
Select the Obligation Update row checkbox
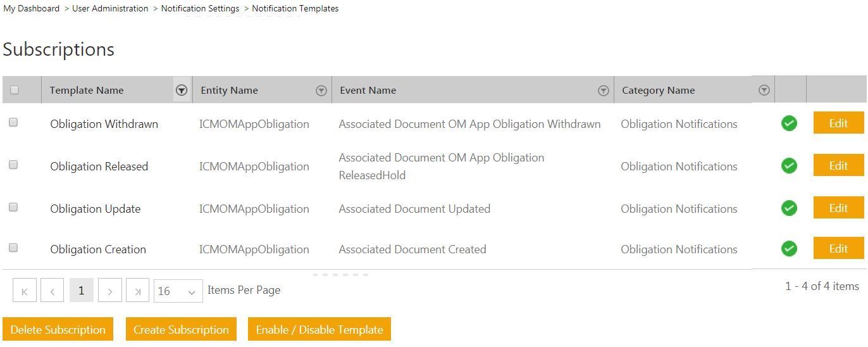coord(13,207)
